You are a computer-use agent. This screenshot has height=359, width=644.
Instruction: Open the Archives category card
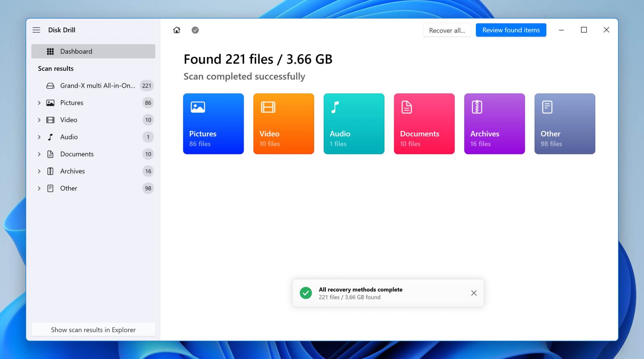[494, 124]
